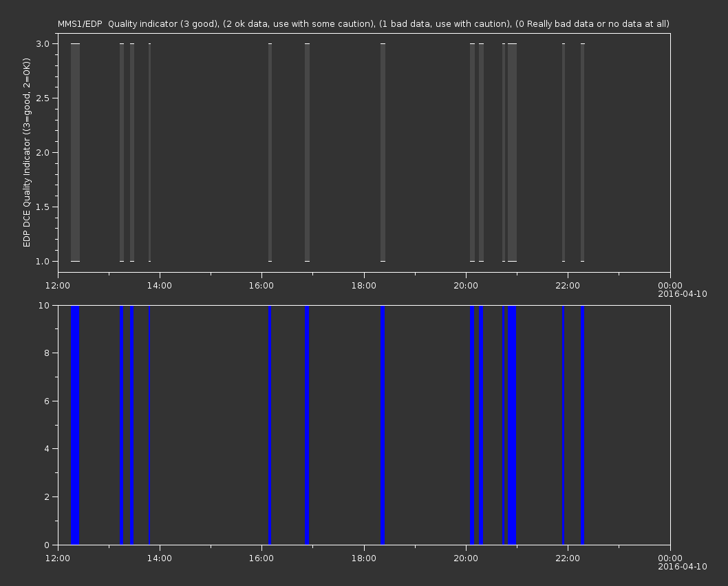Click the 2 tick label on lower plot
Viewport: 728px width, 586px height.
47,496
